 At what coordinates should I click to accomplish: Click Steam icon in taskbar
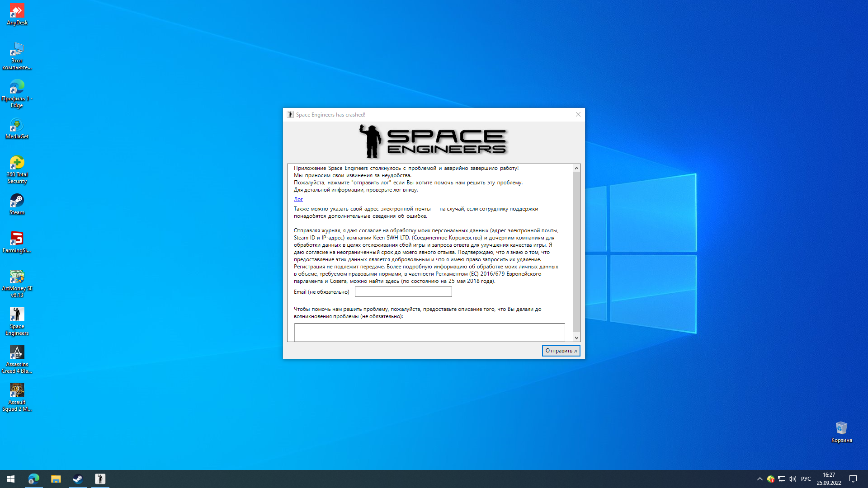coord(78,479)
